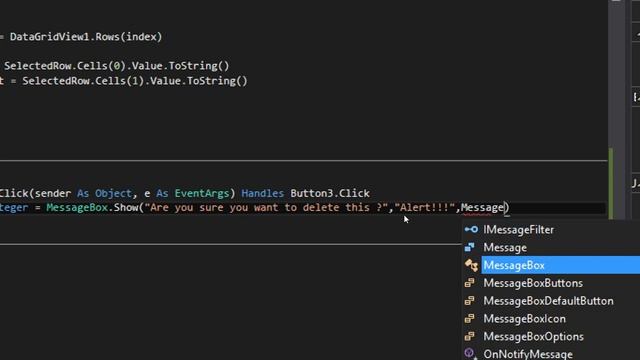This screenshot has width=640, height=360.
Task: Click SelectedRow.Cells(1).Value.ToString() line
Action: (x=135, y=81)
